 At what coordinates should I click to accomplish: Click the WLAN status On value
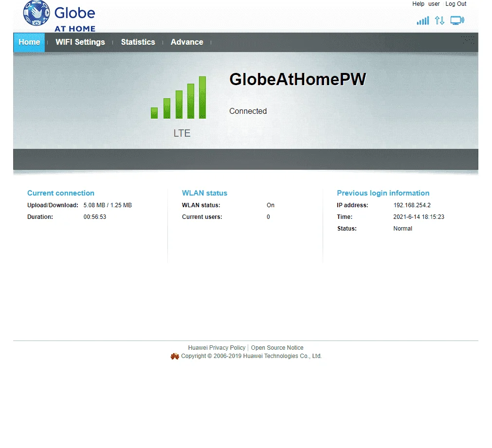tap(271, 205)
